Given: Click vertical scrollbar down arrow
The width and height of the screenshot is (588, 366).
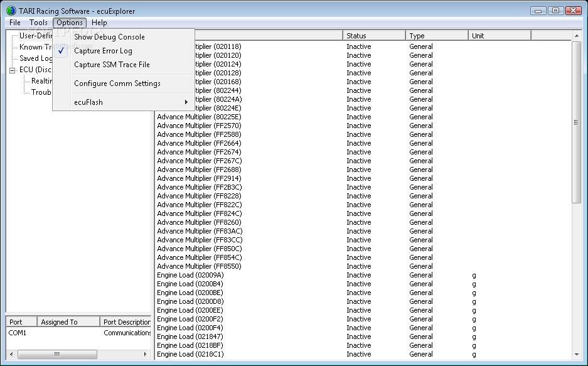Looking at the screenshot, I should pyautogui.click(x=576, y=354).
